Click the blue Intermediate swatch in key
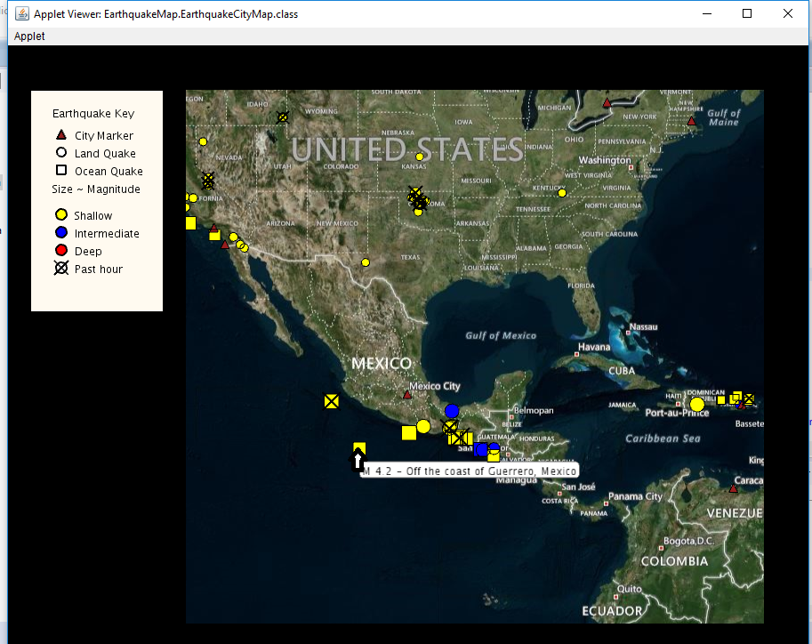Image resolution: width=812 pixels, height=644 pixels. coord(61,233)
